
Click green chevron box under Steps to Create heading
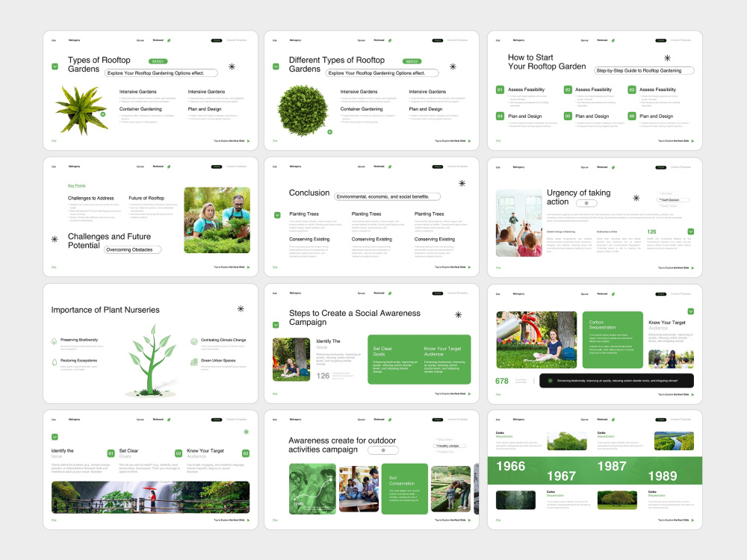click(276, 325)
